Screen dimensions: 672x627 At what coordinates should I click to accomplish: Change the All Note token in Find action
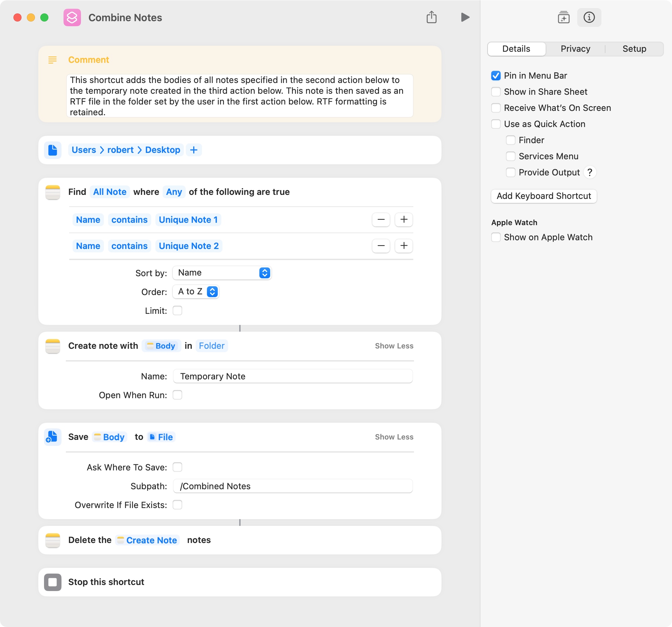pyautogui.click(x=110, y=192)
